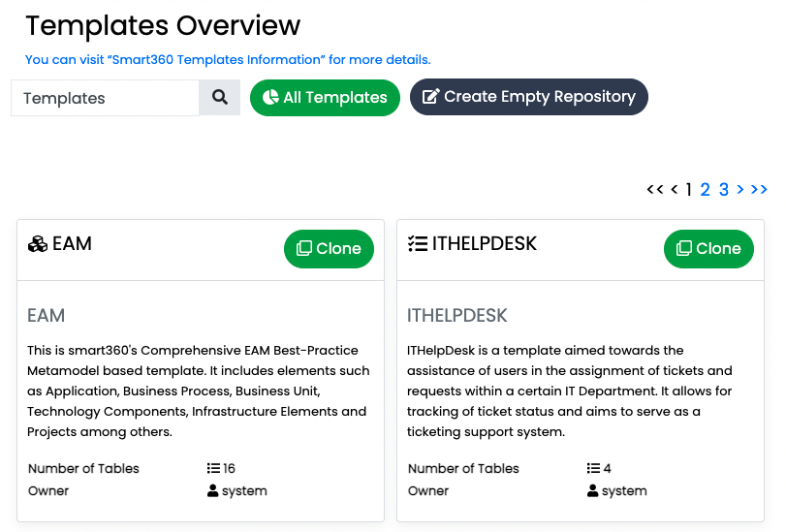Click the ITHELPDESK checklist icon

pyautogui.click(x=418, y=243)
